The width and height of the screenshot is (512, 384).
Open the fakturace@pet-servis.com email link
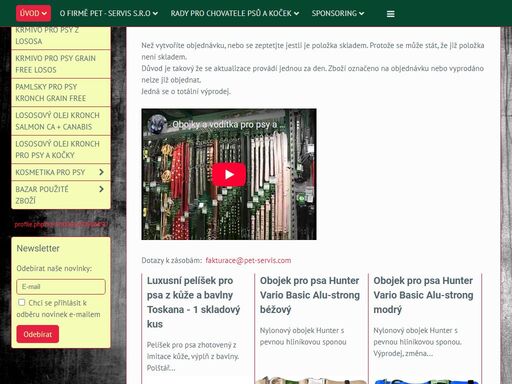click(x=248, y=260)
